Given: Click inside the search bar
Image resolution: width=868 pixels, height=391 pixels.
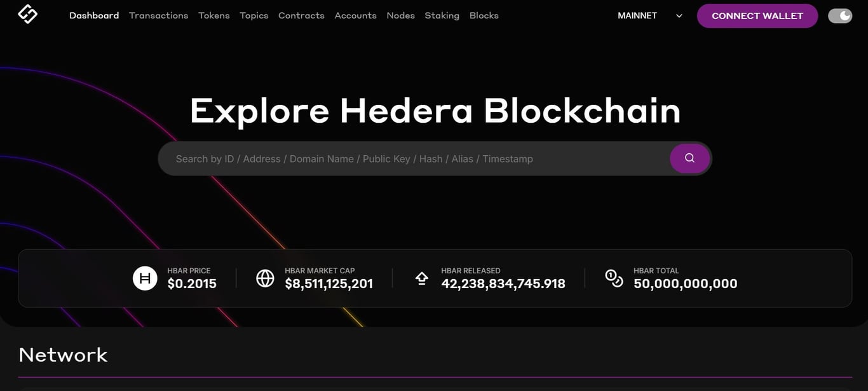Looking at the screenshot, I should click(381, 158).
